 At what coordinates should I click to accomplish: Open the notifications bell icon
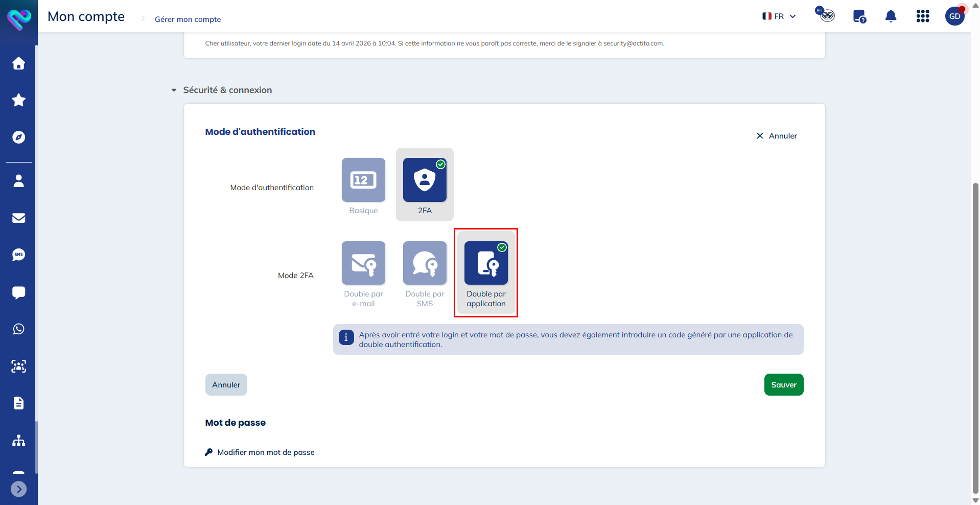(891, 16)
